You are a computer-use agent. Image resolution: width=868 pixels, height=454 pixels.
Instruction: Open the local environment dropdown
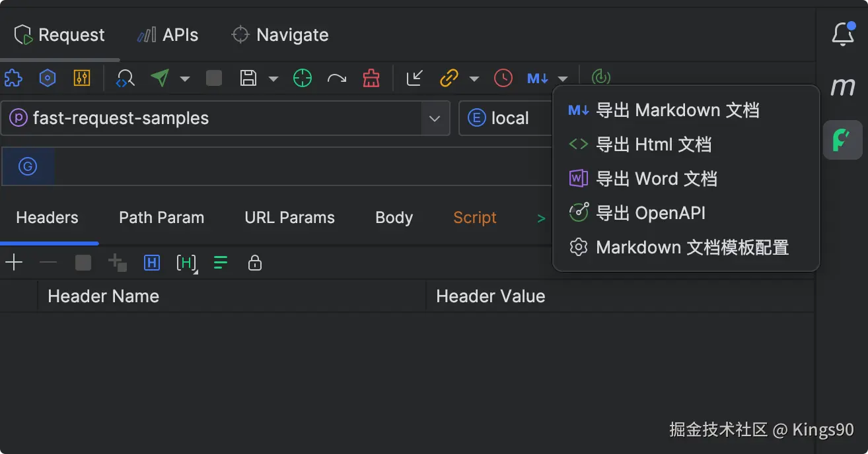coord(506,118)
